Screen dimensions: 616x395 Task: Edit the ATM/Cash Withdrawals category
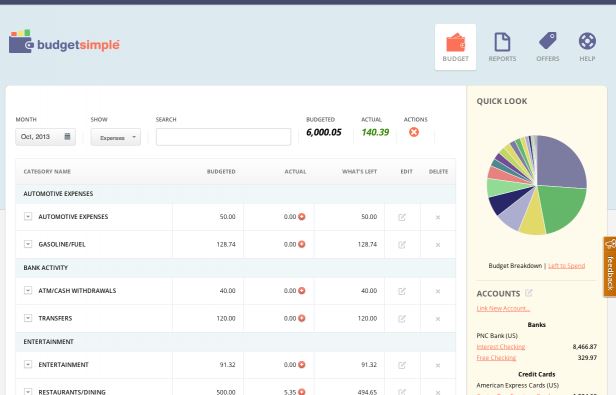402,291
